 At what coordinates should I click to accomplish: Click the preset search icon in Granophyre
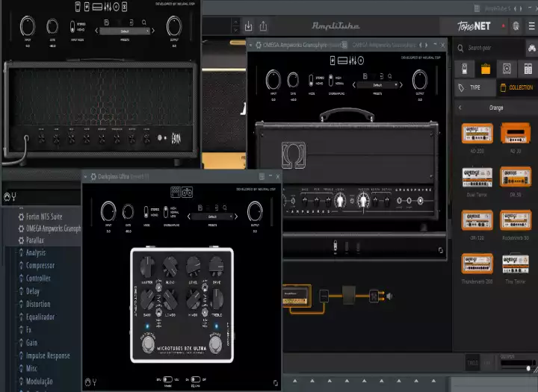tap(390, 76)
